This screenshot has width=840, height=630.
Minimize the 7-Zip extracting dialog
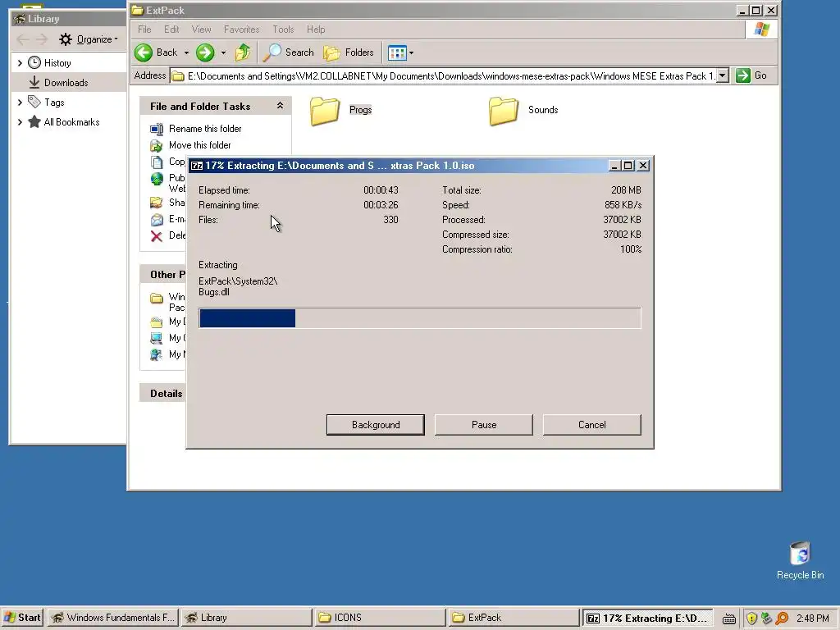[x=614, y=166]
